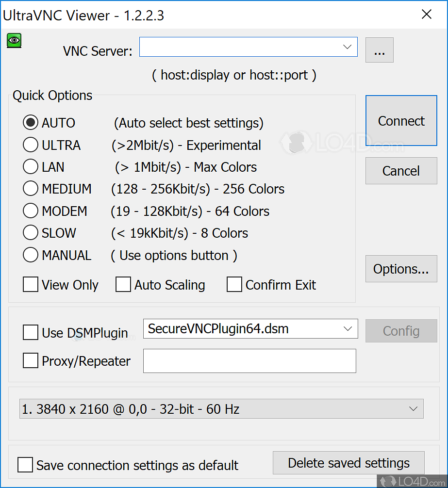Click the Proxy/Repeater text field
Viewport: 448px width, 488px height.
click(249, 361)
